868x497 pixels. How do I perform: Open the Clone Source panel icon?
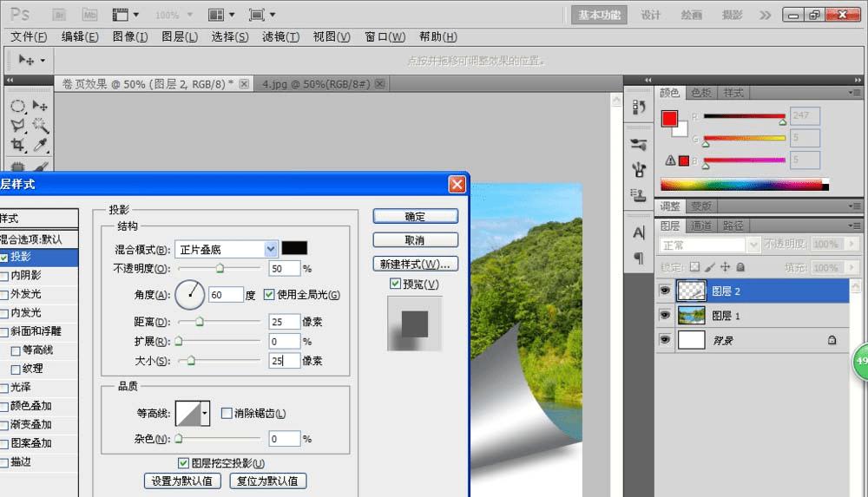640,194
